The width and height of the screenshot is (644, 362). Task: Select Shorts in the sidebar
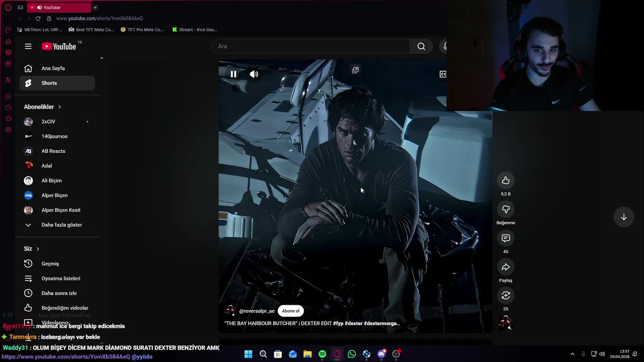57,83
